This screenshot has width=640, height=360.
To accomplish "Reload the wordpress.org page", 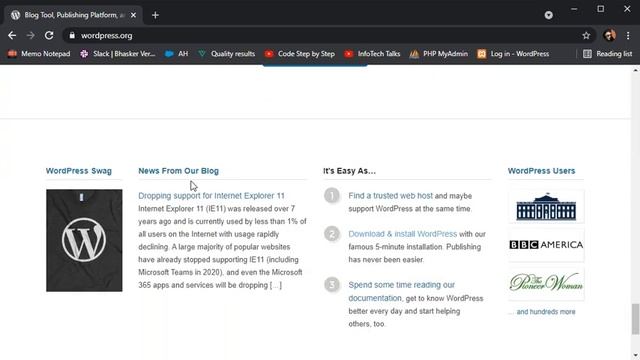I will [49, 36].
